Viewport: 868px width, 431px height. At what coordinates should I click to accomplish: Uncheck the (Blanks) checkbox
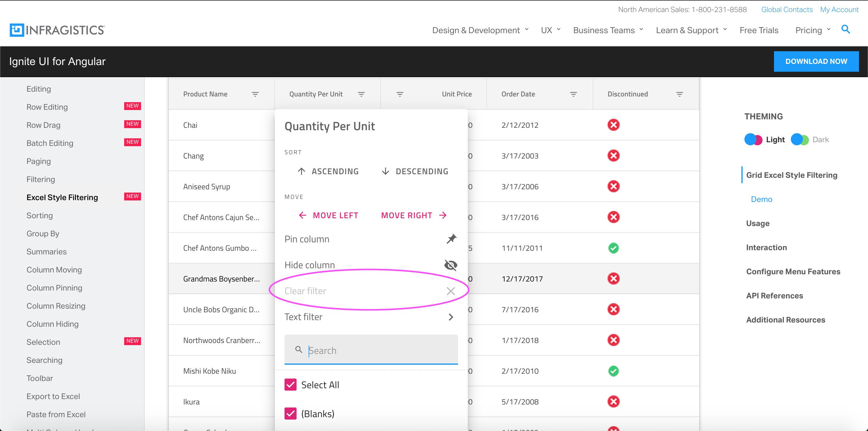(290, 413)
